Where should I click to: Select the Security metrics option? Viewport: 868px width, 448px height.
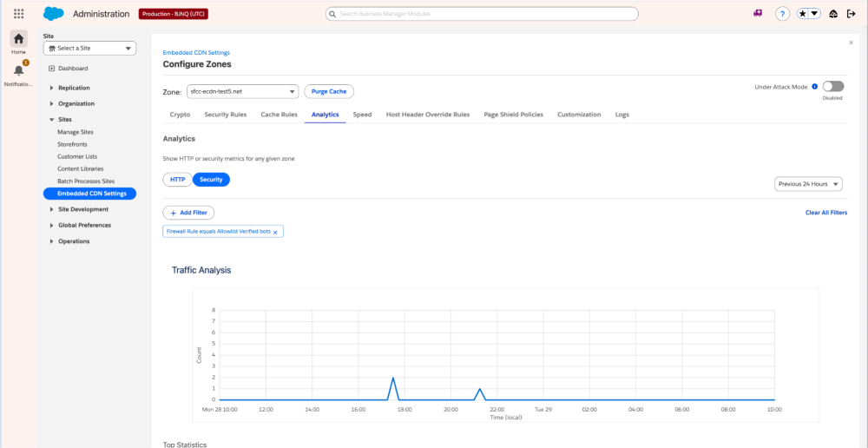[x=211, y=180]
